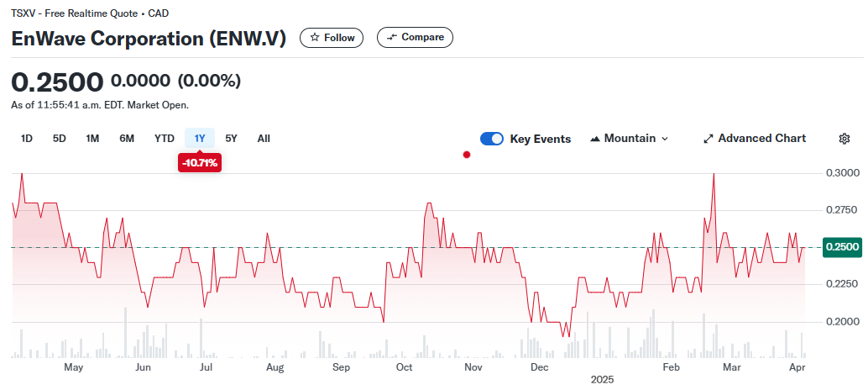868x390 pixels.
Task: Switch to the 6M range
Action: coord(127,139)
